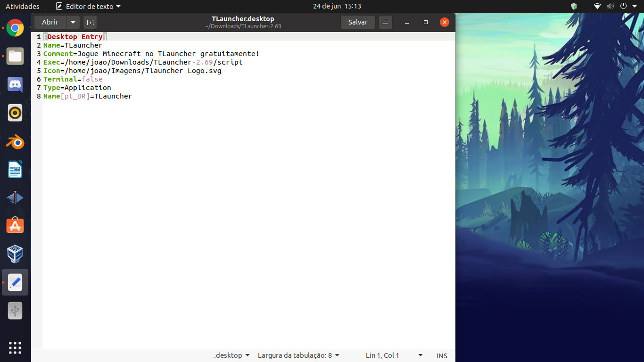Open the Wi-Fi network indicator
The height and width of the screenshot is (362, 644).
pos(597,6)
